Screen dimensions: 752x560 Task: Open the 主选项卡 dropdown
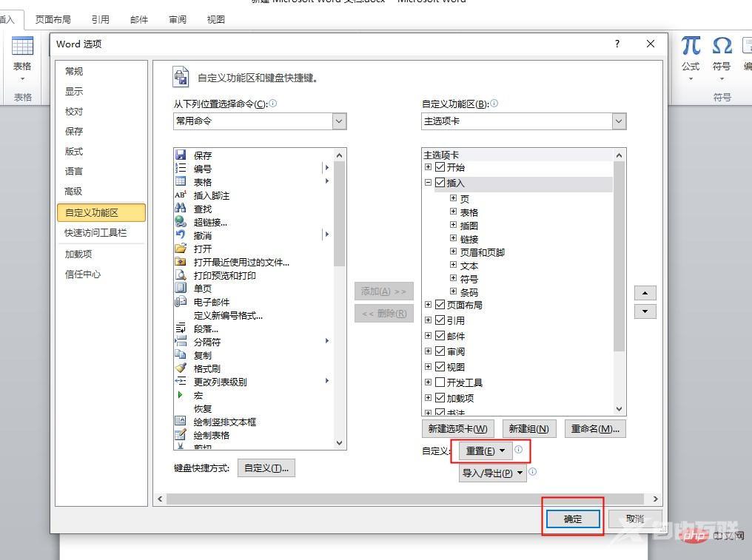click(618, 121)
